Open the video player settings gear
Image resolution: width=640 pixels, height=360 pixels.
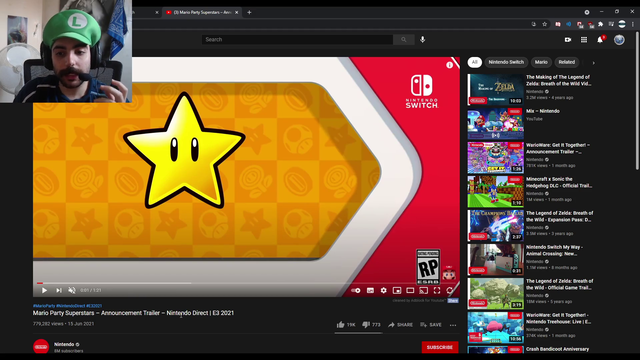[x=384, y=290]
